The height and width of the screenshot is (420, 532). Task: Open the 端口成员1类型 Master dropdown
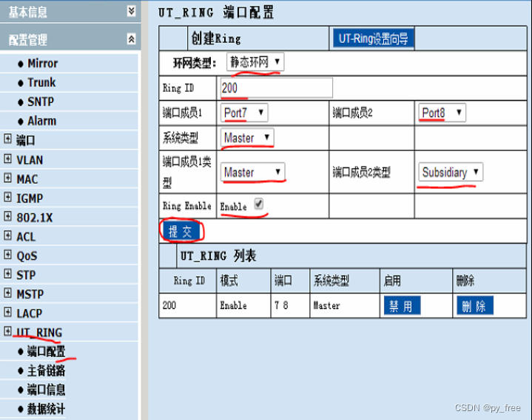[252, 172]
